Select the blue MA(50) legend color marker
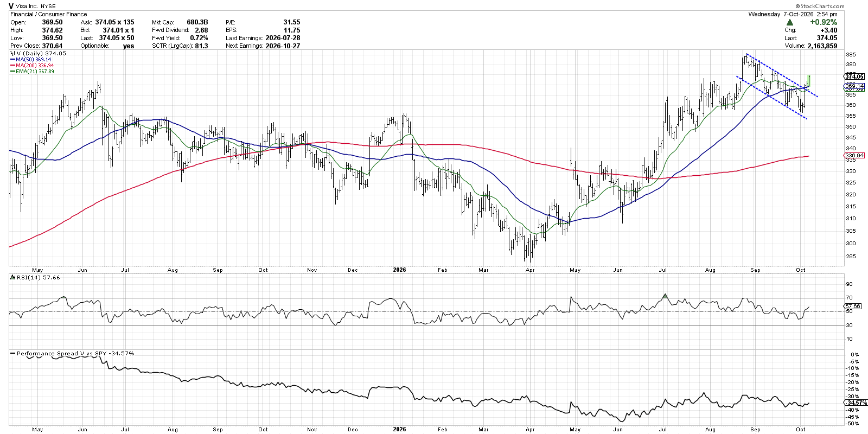This screenshot has height=434, width=868. pos(12,60)
